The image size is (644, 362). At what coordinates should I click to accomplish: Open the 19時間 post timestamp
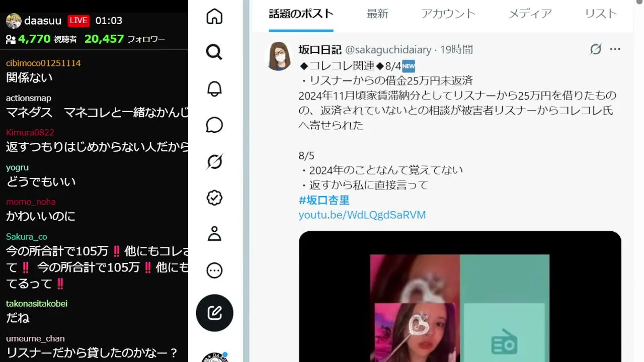coord(456,50)
